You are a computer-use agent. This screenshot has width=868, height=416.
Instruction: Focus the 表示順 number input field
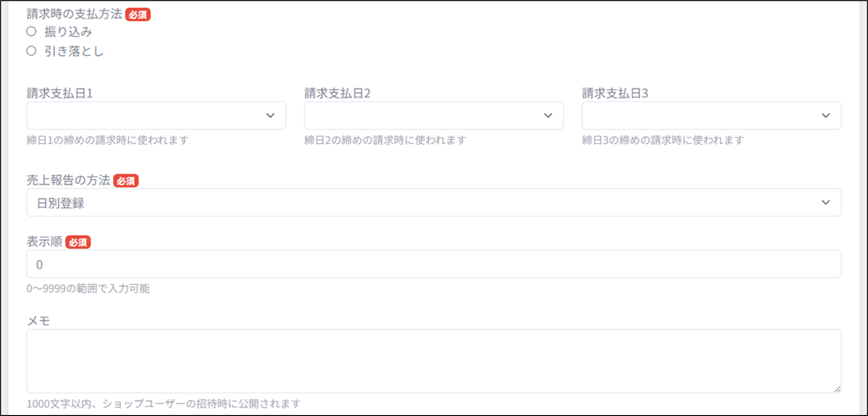(434, 264)
